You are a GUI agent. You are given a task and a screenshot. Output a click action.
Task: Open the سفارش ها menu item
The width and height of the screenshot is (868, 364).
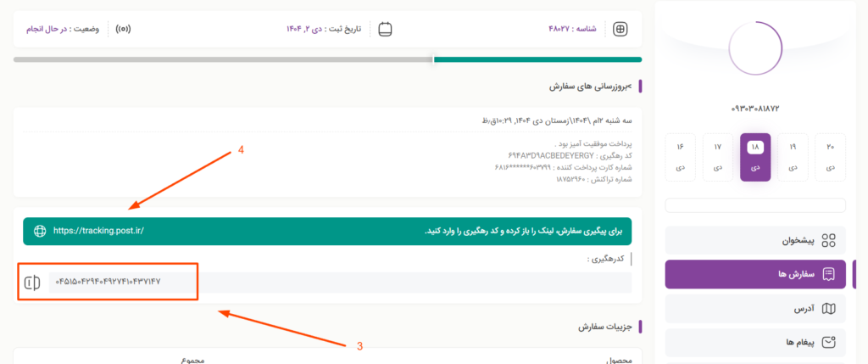point(755,274)
